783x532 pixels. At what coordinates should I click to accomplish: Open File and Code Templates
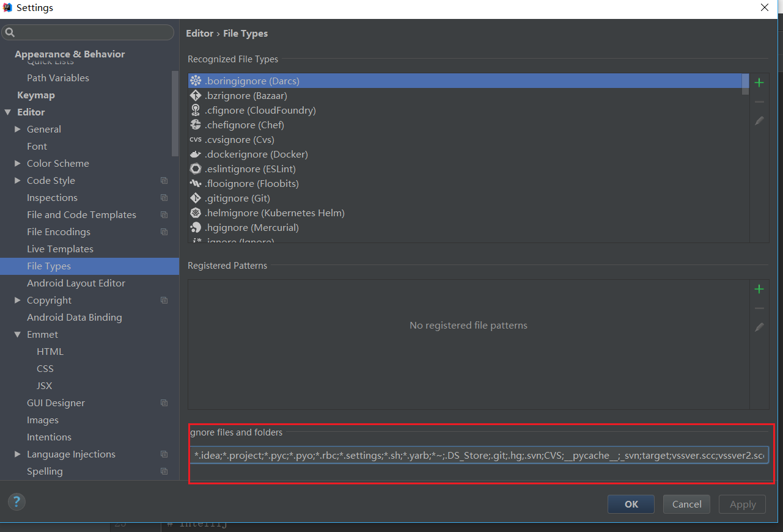pos(81,215)
